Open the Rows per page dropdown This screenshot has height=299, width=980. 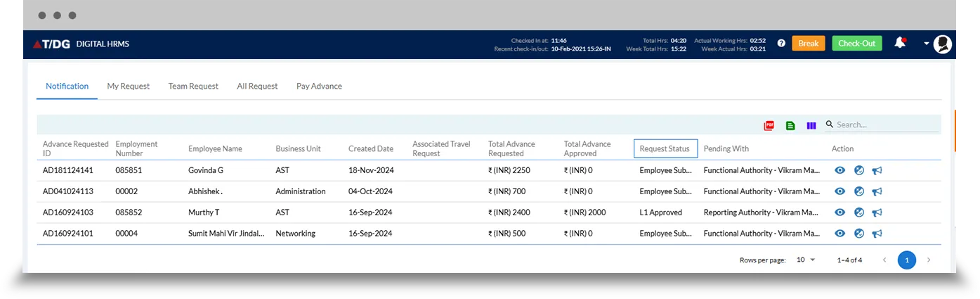coord(806,260)
